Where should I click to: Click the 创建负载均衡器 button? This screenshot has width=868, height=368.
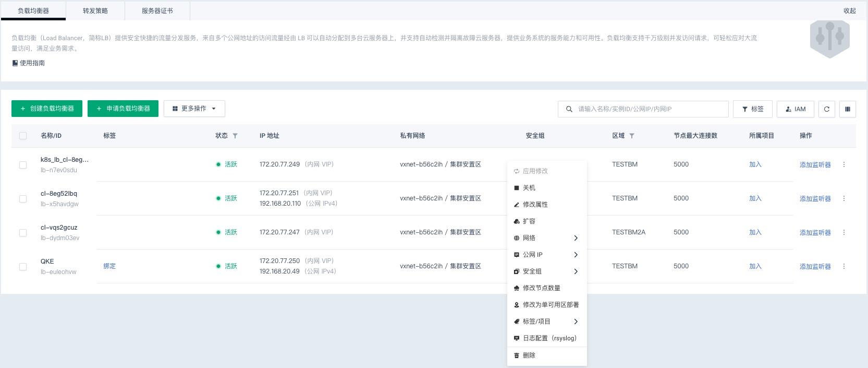tap(47, 109)
